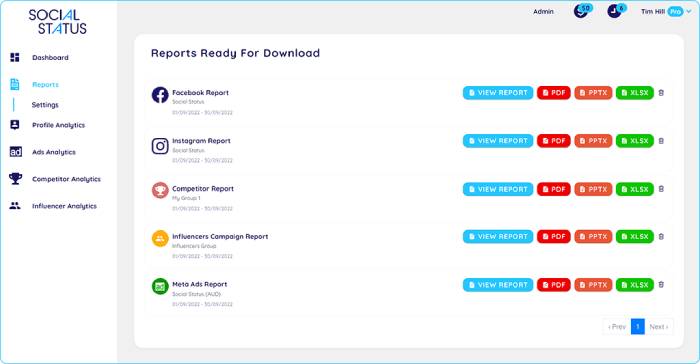Click the trash icon for Instagram Report
Viewport: 700px width, 364px height.
(661, 141)
